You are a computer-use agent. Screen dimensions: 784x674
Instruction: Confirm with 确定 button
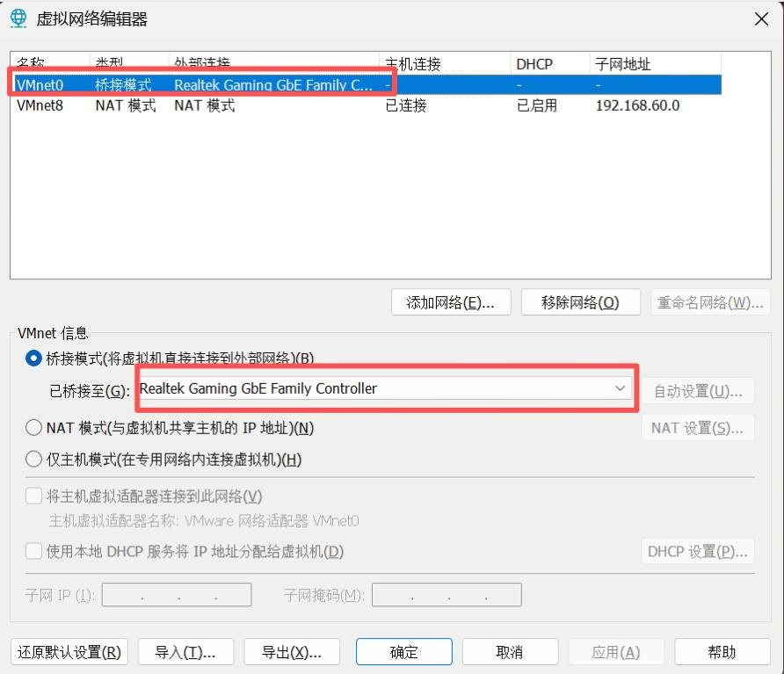404,652
